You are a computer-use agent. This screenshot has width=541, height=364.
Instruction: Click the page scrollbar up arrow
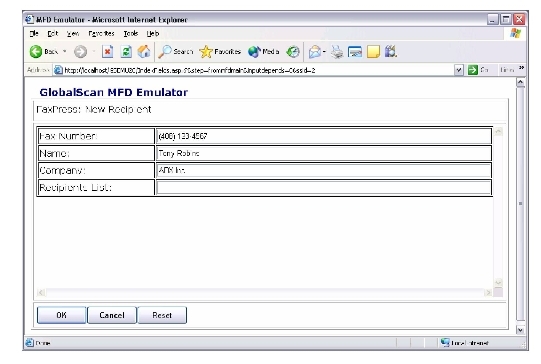pos(520,82)
